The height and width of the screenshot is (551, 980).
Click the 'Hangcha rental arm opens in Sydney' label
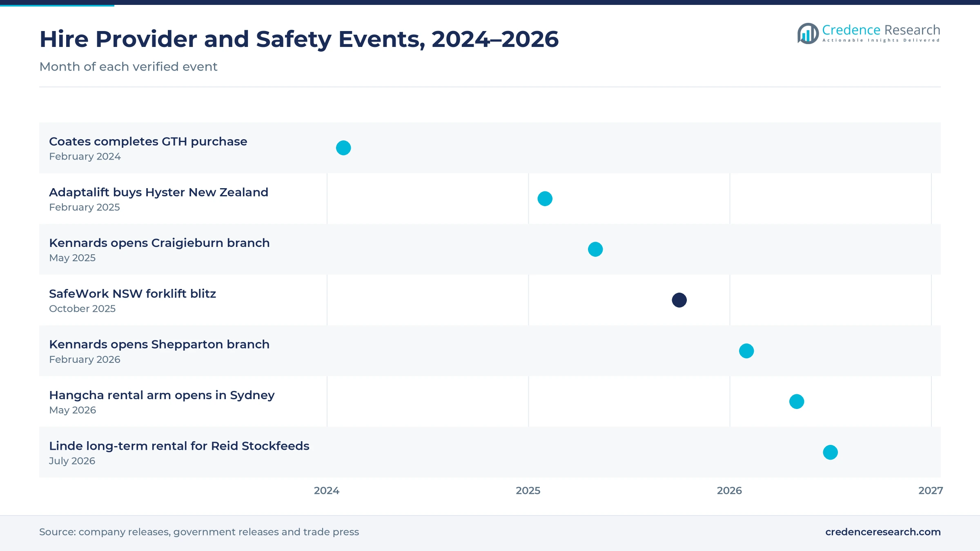pyautogui.click(x=162, y=395)
